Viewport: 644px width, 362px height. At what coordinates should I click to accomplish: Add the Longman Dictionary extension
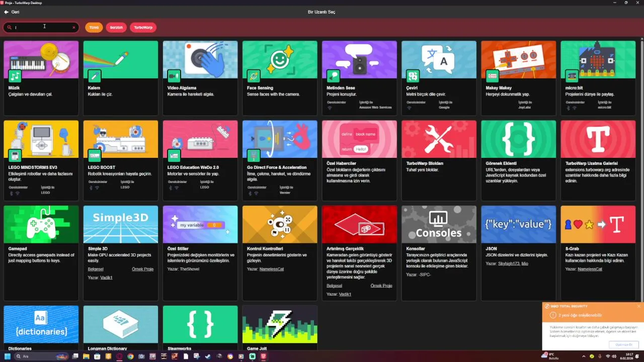[x=121, y=328]
